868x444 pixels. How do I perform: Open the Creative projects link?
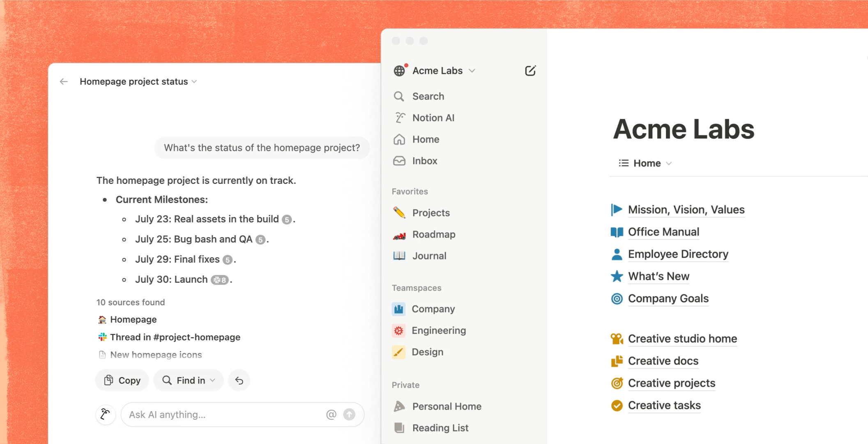tap(672, 383)
